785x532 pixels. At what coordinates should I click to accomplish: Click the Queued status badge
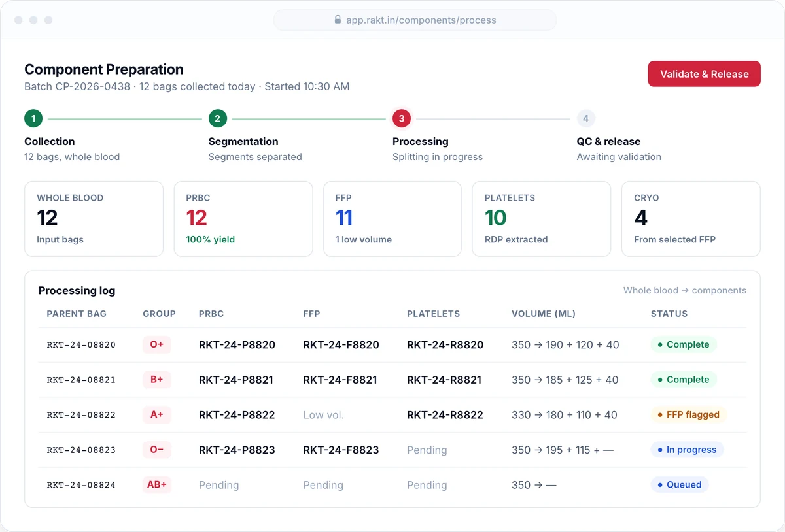[x=680, y=484]
